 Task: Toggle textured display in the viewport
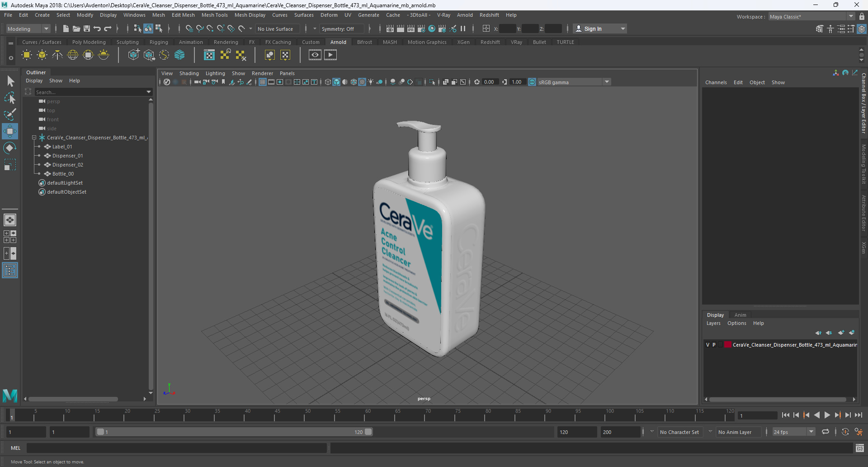coord(362,82)
